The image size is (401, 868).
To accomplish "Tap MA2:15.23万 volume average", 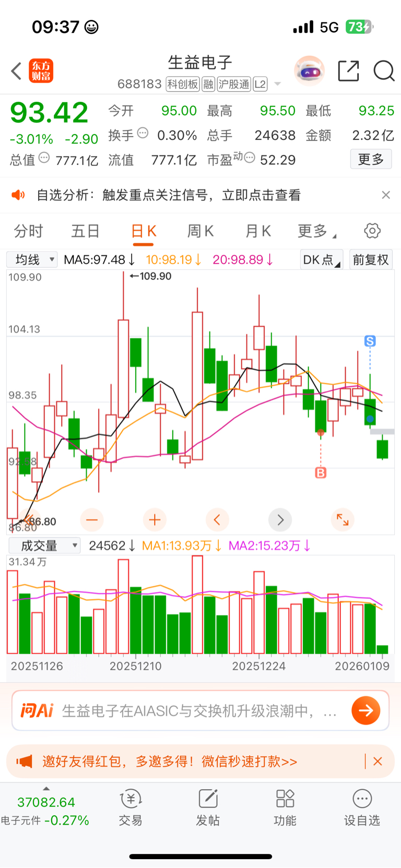I will [270, 545].
